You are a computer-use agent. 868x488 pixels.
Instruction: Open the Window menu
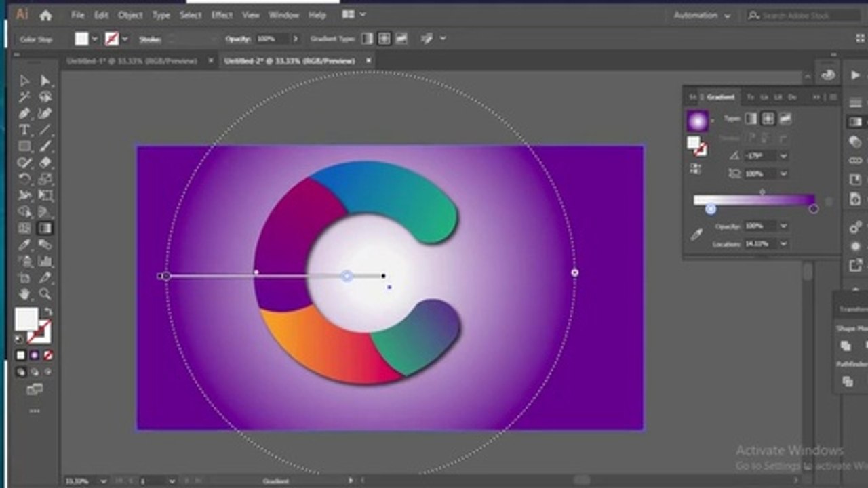283,15
